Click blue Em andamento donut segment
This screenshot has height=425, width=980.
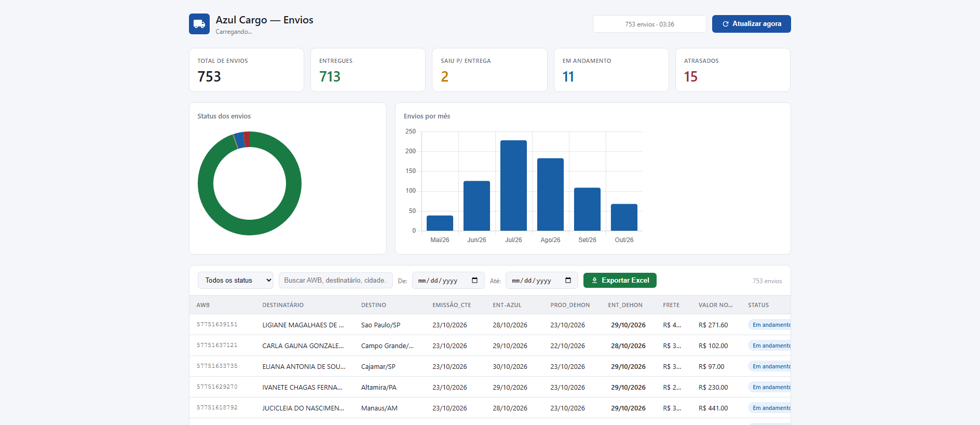tap(239, 140)
